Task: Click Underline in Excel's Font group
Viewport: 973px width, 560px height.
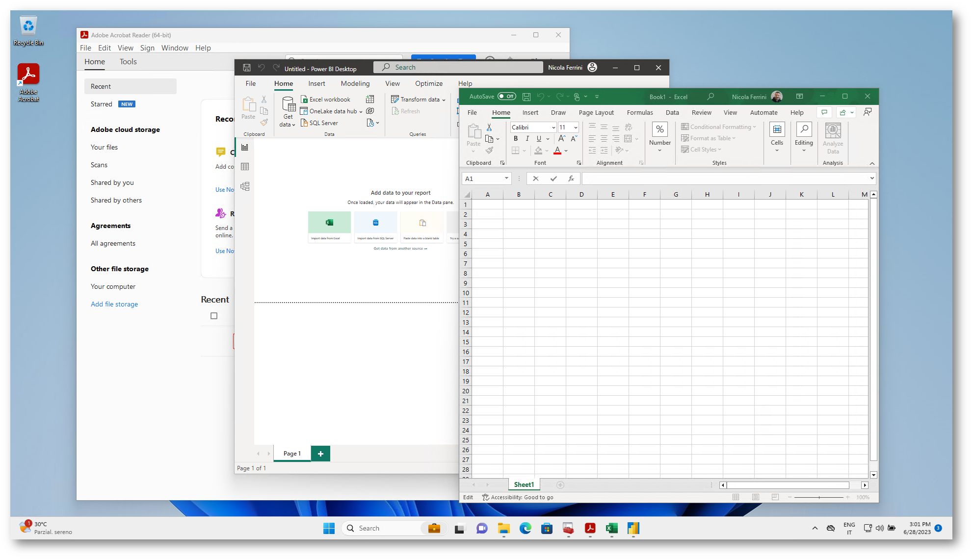Action: (539, 139)
